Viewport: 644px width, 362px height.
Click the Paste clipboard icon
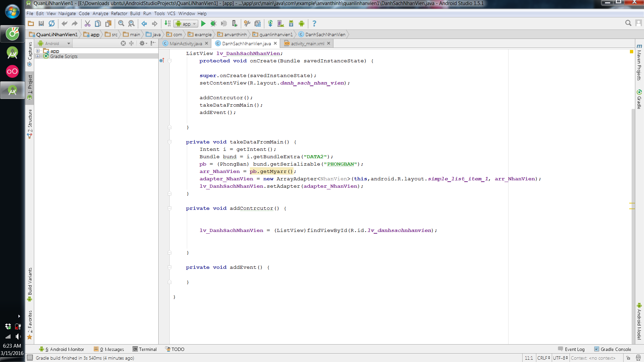[108, 23]
